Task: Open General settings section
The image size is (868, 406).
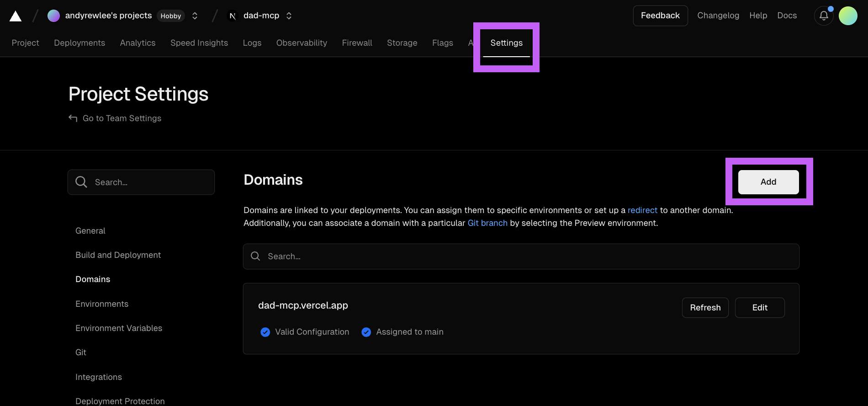Action: (90, 231)
